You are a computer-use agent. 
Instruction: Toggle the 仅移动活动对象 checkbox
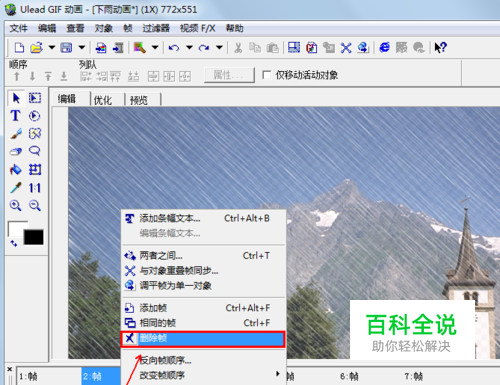(x=266, y=75)
